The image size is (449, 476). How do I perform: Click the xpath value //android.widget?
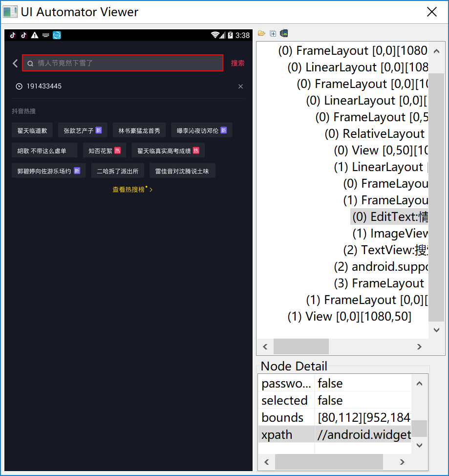[x=363, y=434]
